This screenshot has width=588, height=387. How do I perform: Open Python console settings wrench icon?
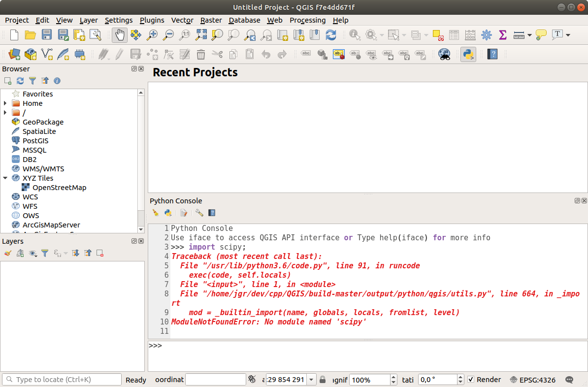coord(199,213)
